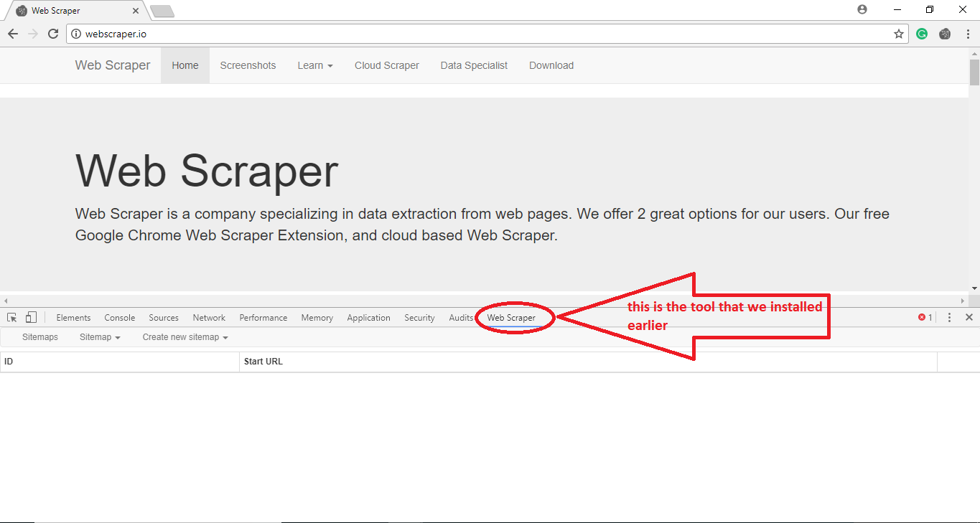Click the page info icon in address bar

click(x=75, y=33)
